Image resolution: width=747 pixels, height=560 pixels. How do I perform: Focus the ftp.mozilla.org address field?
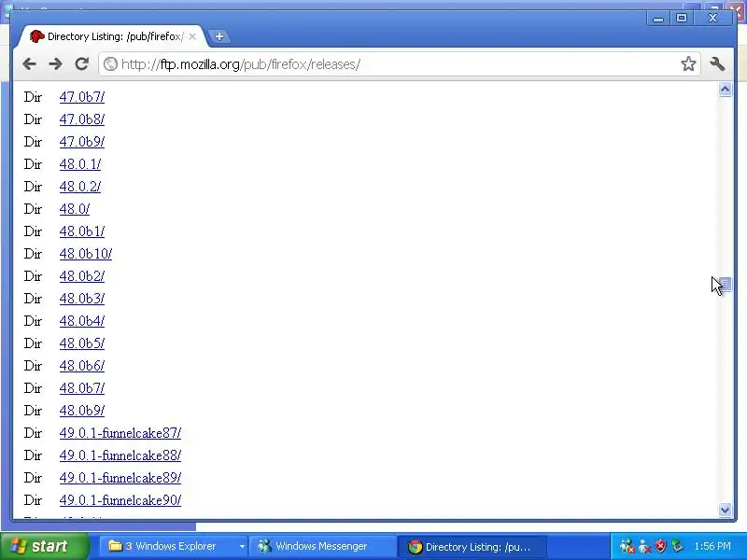point(400,63)
